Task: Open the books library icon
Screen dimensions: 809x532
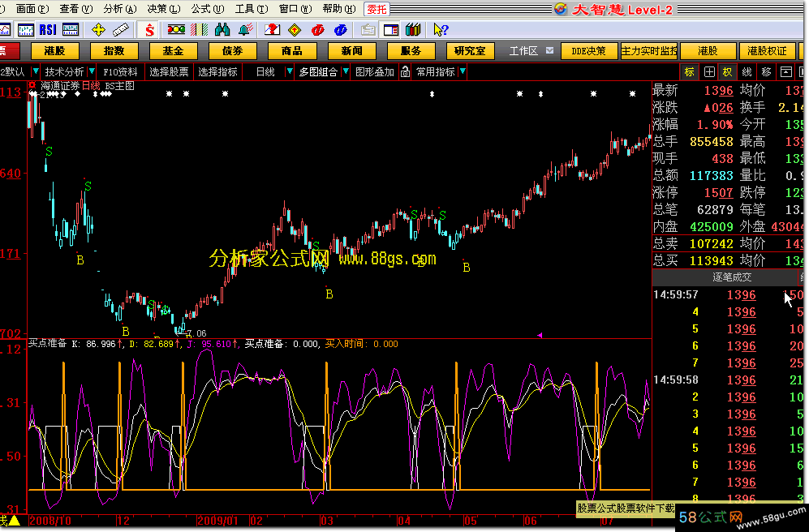Action: (x=413, y=30)
